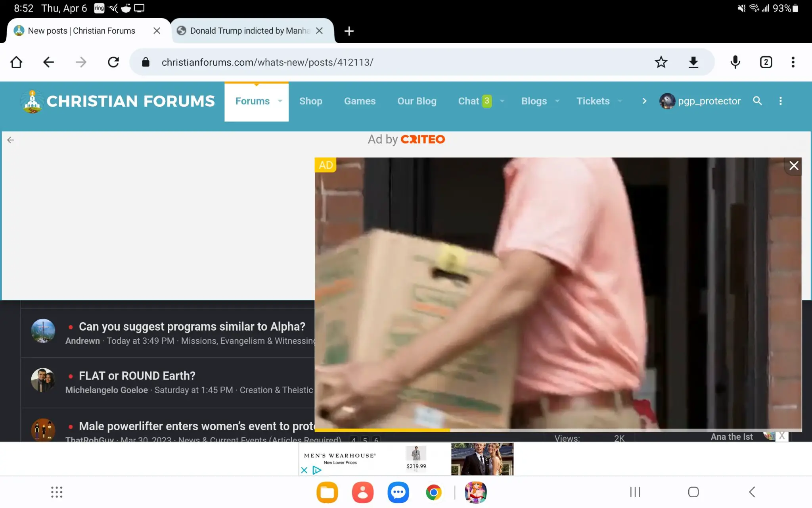The image size is (812, 508).
Task: Reload the Christian Forums page
Action: pyautogui.click(x=113, y=62)
